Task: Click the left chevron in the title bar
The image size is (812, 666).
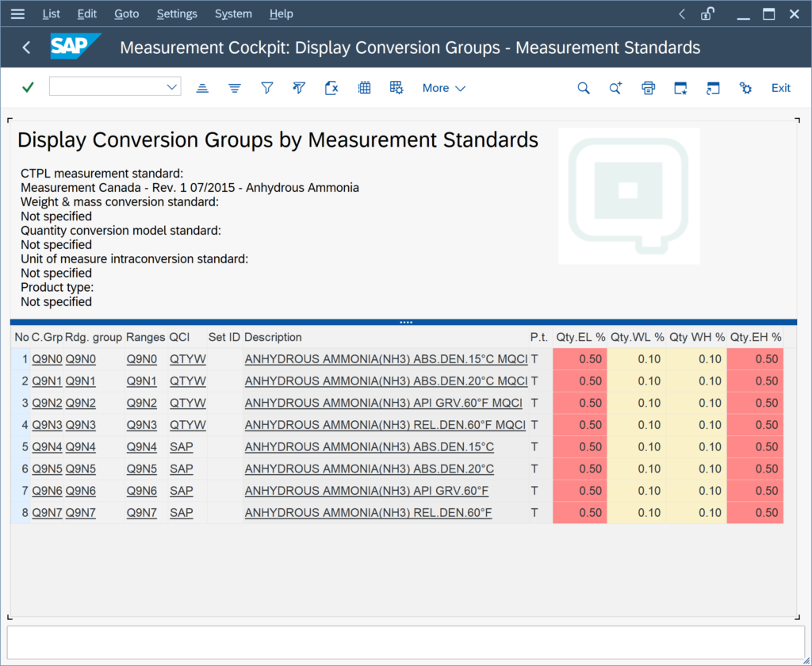Action: (x=682, y=14)
